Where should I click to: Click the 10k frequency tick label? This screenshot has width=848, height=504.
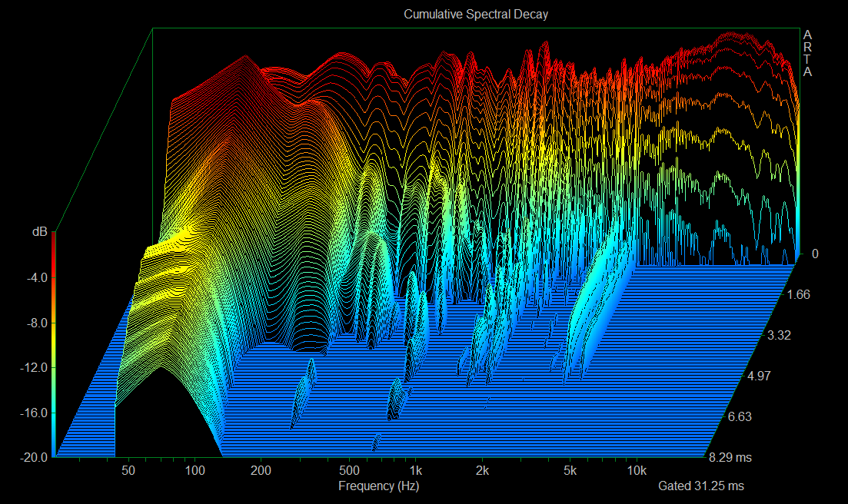click(x=636, y=471)
